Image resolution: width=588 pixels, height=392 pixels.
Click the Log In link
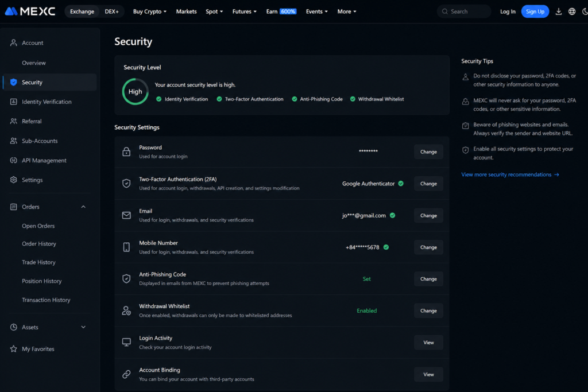pyautogui.click(x=508, y=11)
